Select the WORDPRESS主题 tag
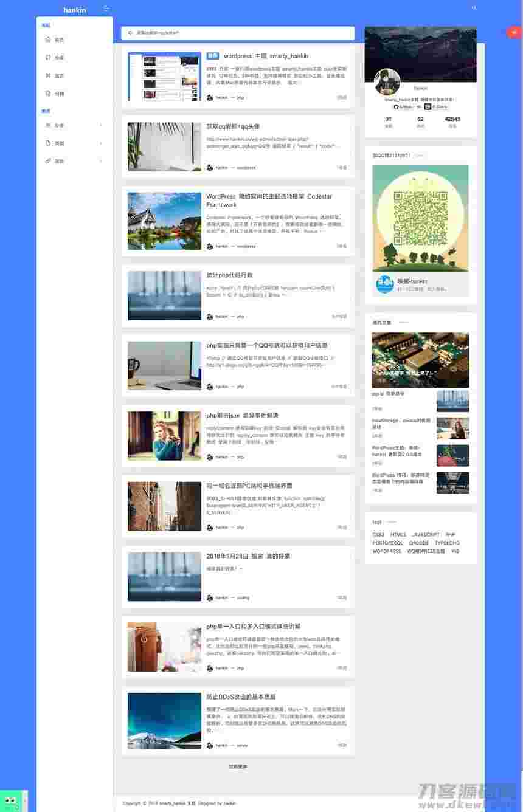The width and height of the screenshot is (523, 812). [x=426, y=551]
